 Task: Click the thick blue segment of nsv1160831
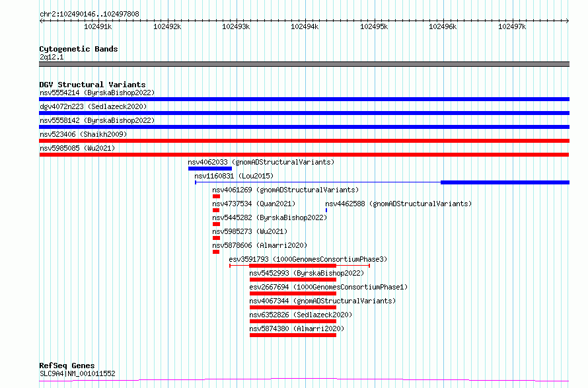(x=505, y=182)
